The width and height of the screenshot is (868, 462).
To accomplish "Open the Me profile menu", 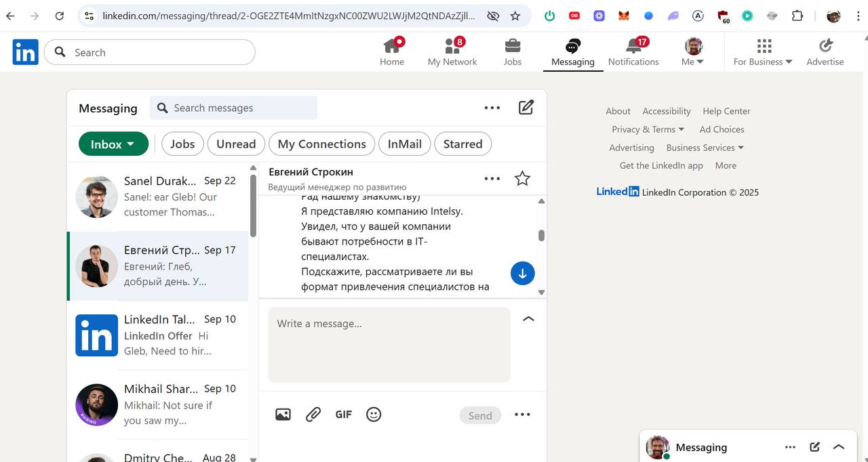I will (693, 52).
